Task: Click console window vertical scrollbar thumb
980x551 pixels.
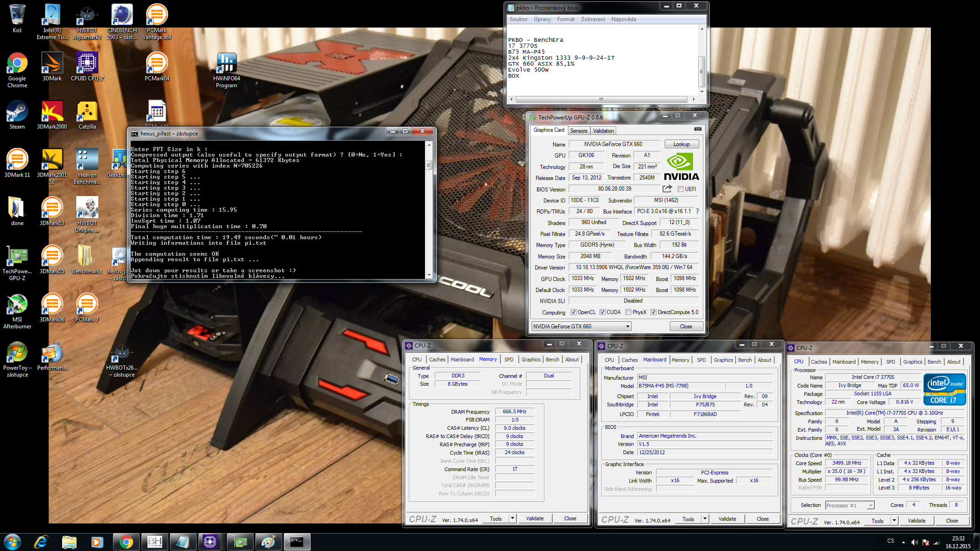Action: tap(429, 165)
